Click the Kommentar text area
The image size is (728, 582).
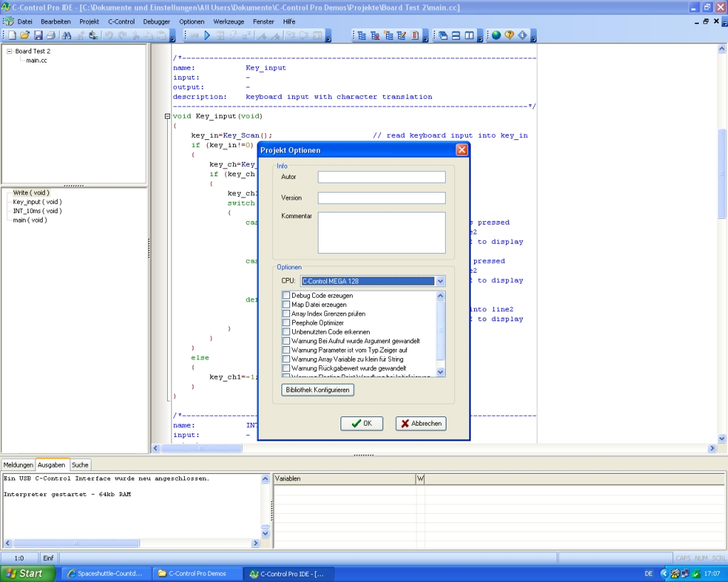click(382, 232)
